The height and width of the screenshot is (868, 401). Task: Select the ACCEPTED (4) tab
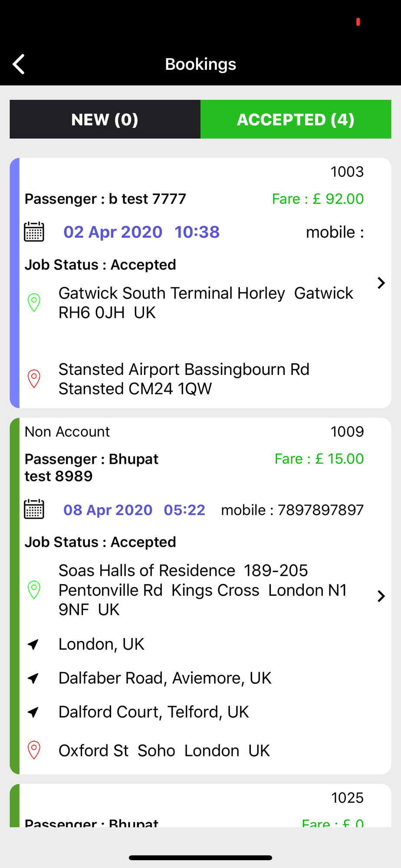pyautogui.click(x=296, y=119)
